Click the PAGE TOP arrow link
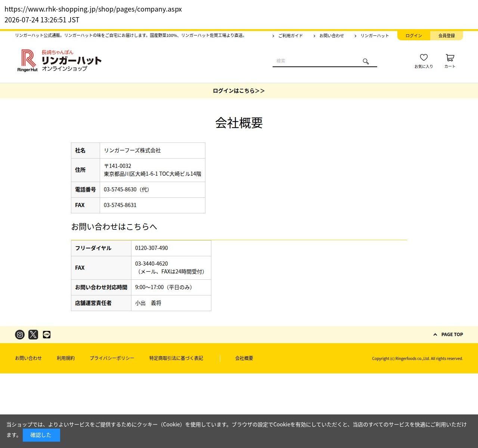 pyautogui.click(x=448, y=335)
